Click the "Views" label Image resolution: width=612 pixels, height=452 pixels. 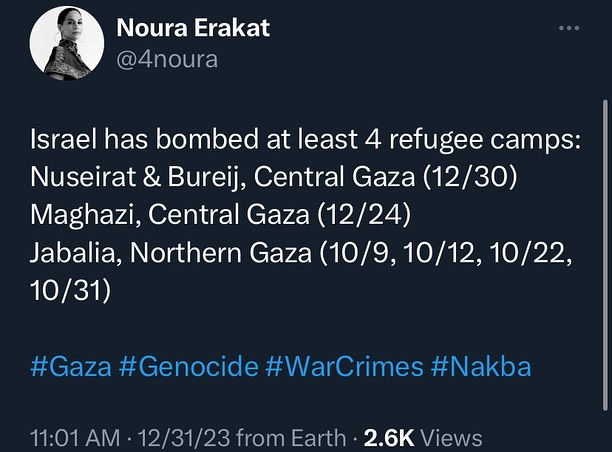[x=452, y=437]
